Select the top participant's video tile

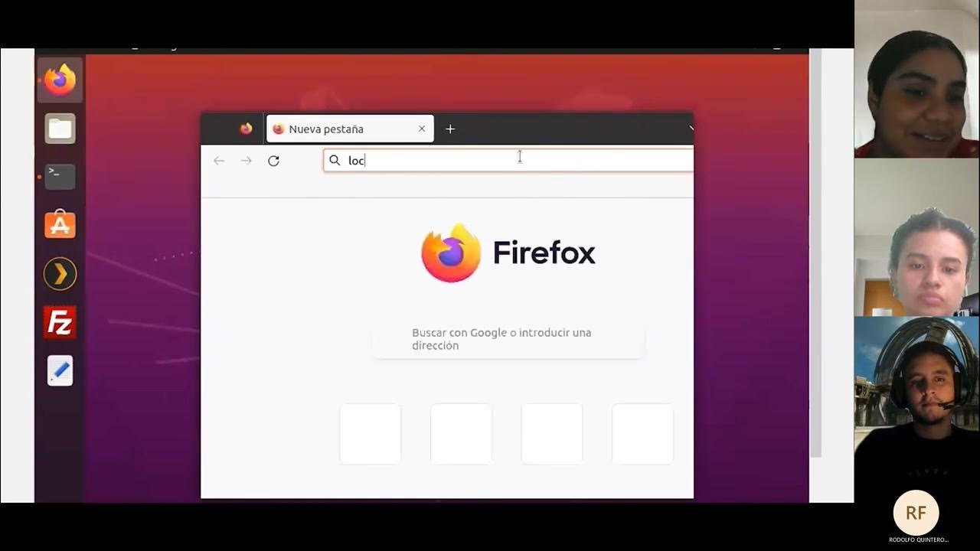[x=916, y=79]
